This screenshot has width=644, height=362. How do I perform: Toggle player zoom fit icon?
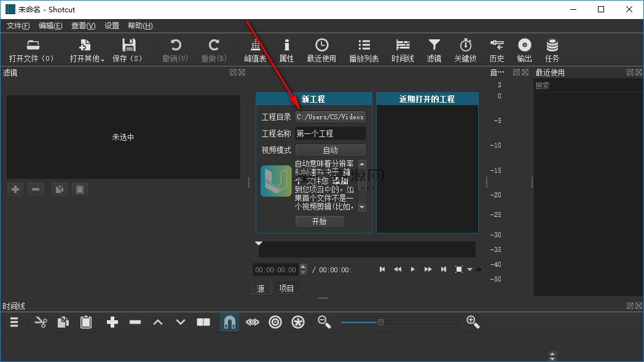coord(459,270)
